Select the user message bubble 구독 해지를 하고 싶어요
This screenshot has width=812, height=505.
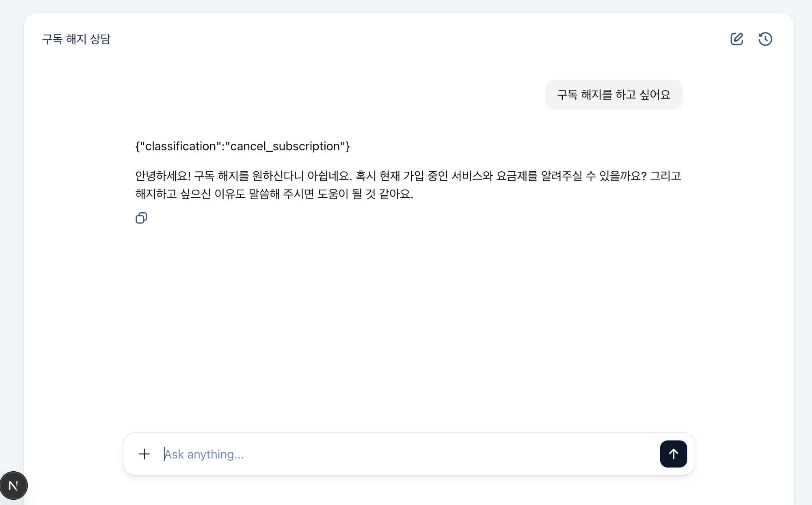pyautogui.click(x=613, y=94)
